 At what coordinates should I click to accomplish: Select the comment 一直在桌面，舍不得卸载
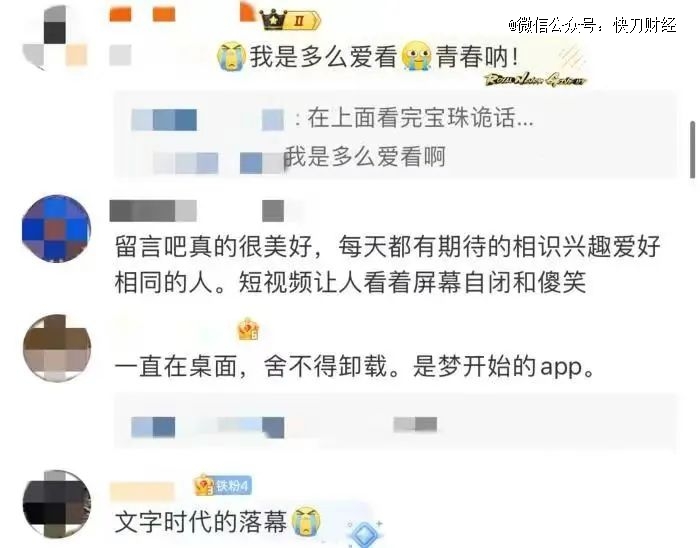point(354,366)
